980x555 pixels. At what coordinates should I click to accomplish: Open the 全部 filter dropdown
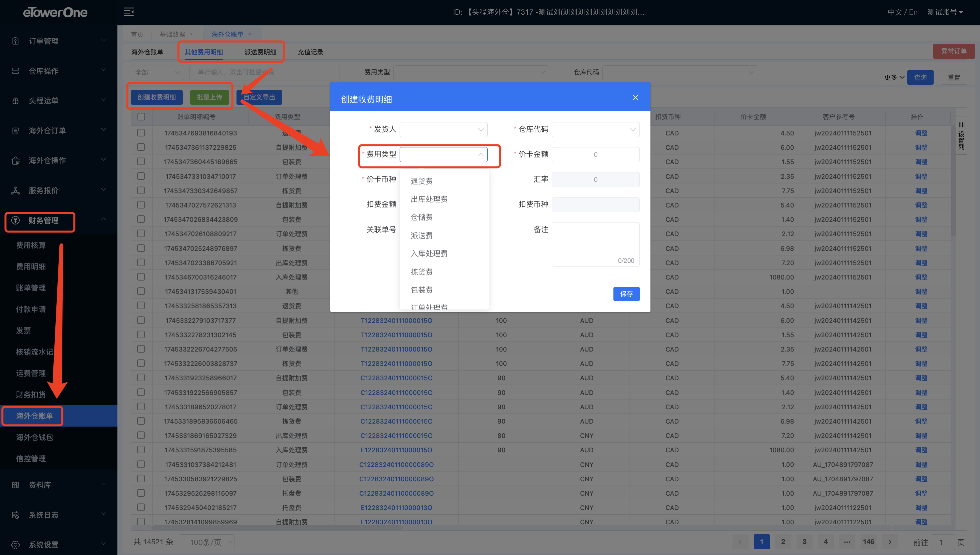click(157, 72)
